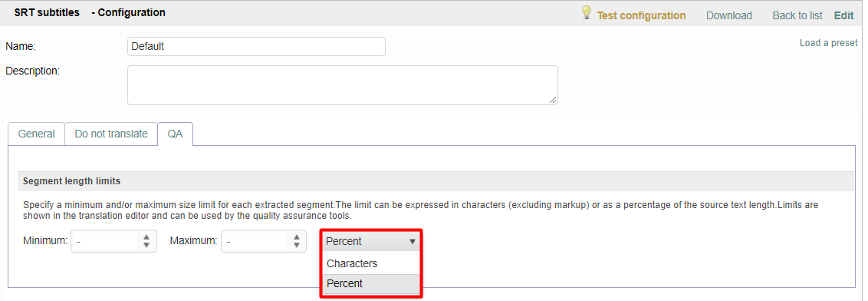Viewport: 868px width, 301px height.
Task: Click the Test configuration link
Action: click(641, 15)
